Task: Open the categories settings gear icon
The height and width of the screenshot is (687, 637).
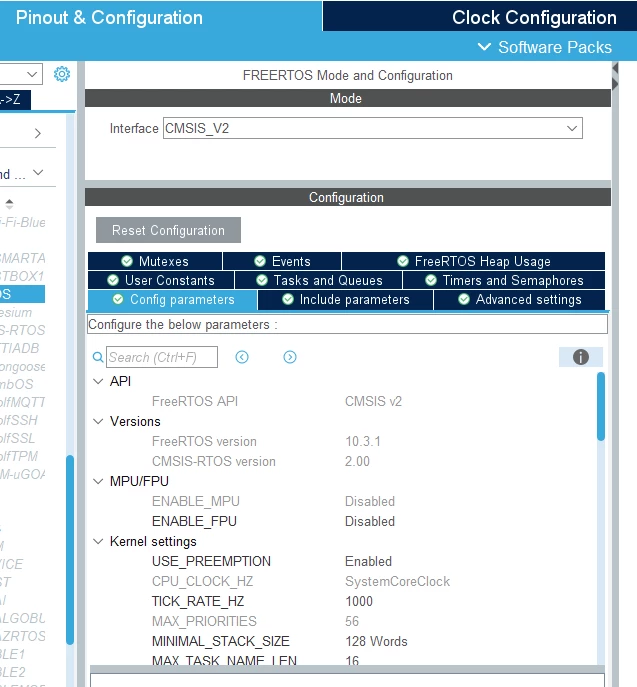Action: 62,74
